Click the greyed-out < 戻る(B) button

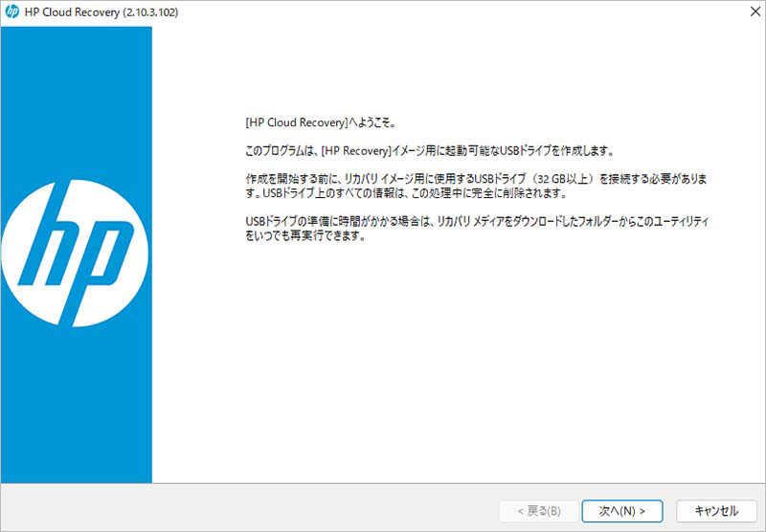(x=539, y=511)
